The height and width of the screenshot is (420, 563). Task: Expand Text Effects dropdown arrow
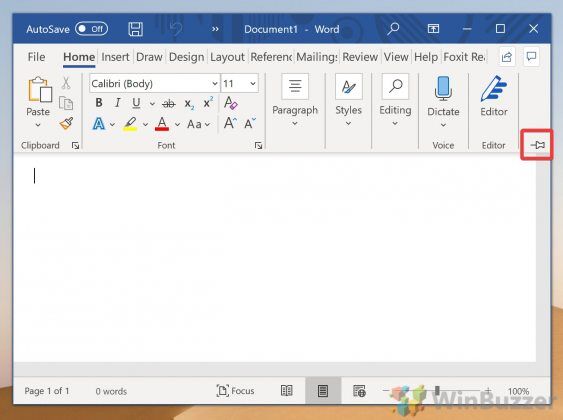112,125
